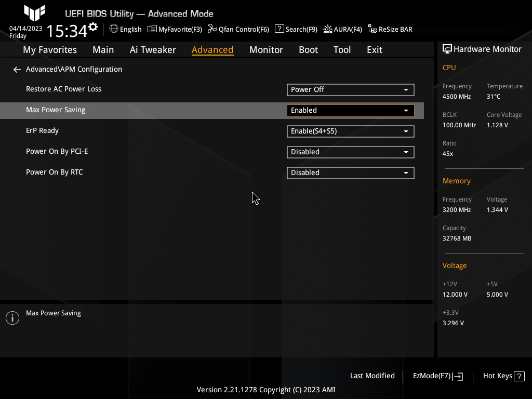532x399 pixels.
Task: Click the info icon in help panel
Action: pos(12,318)
